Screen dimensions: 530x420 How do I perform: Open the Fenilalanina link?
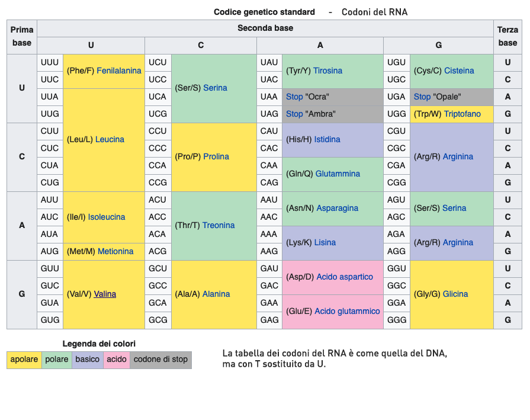click(118, 70)
